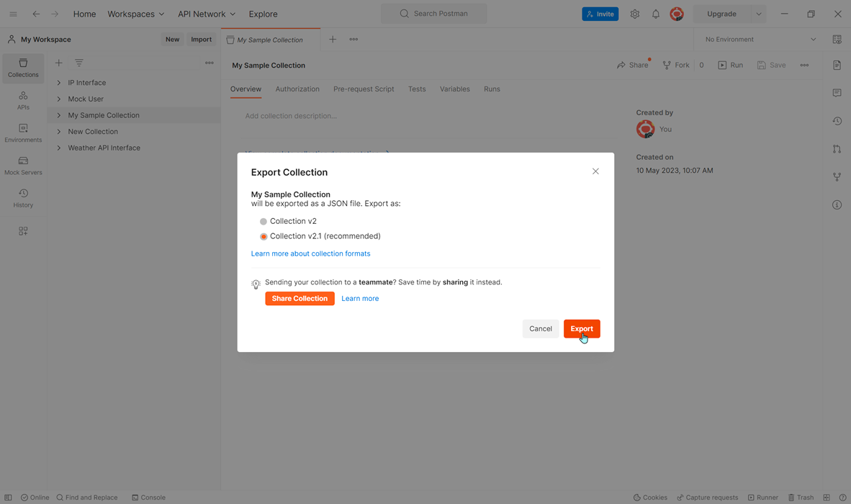Image resolution: width=851 pixels, height=504 pixels.
Task: Switch to the Runs tab
Action: tap(492, 89)
